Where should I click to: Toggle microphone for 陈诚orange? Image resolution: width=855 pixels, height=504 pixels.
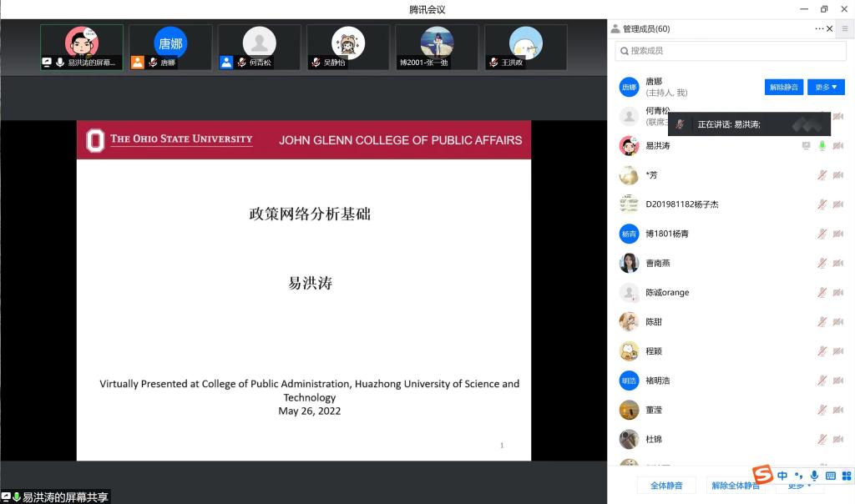tap(822, 293)
